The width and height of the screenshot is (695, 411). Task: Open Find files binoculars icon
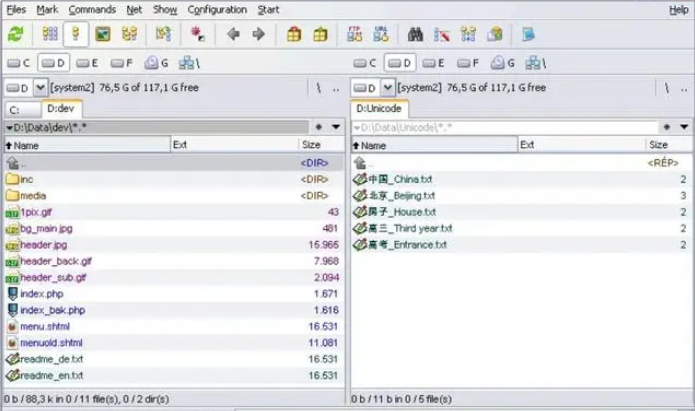click(415, 34)
